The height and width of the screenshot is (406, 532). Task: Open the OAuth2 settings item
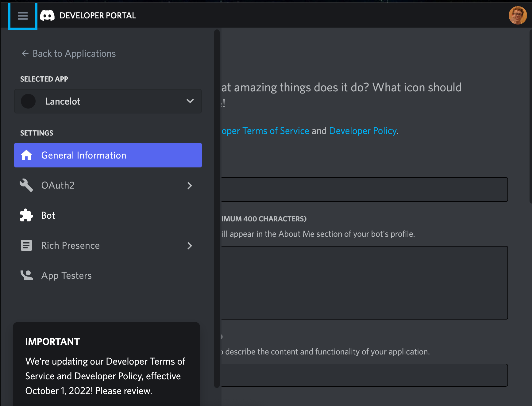coord(108,185)
